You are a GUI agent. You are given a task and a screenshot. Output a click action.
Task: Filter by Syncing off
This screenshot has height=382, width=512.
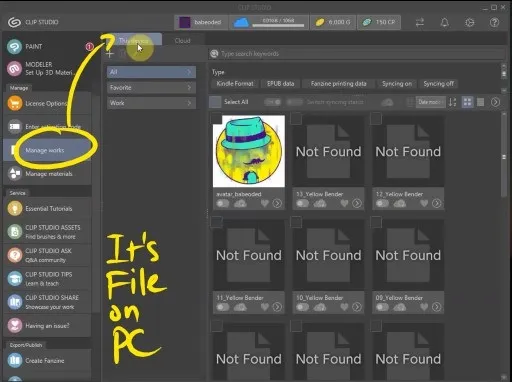[x=438, y=84]
